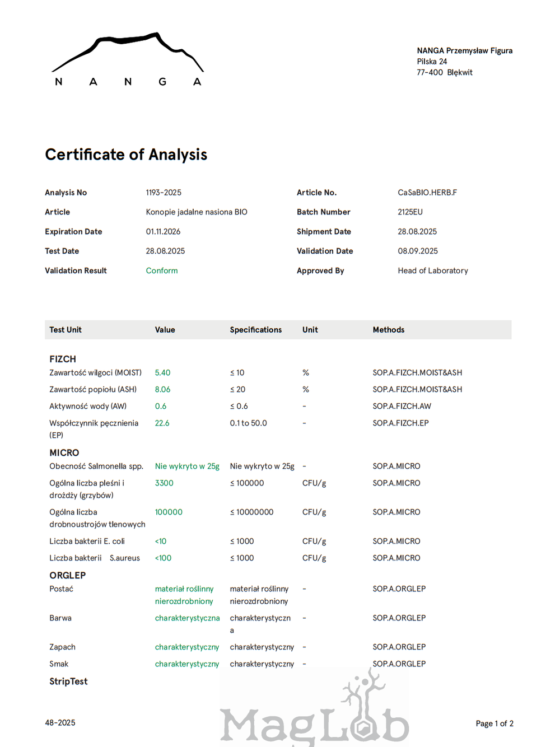Screen dimensions: 560x747
Task: Click the NANGA mountain logo
Action: [128, 60]
